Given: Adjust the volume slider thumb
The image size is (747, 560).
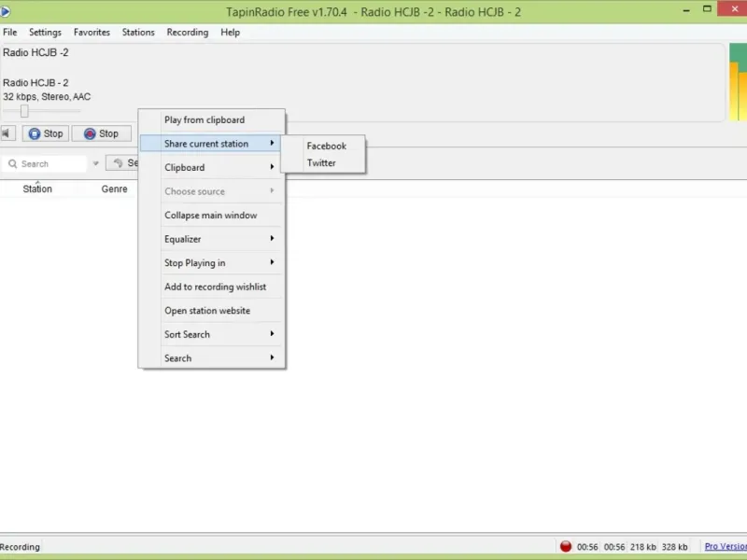Looking at the screenshot, I should (x=24, y=111).
